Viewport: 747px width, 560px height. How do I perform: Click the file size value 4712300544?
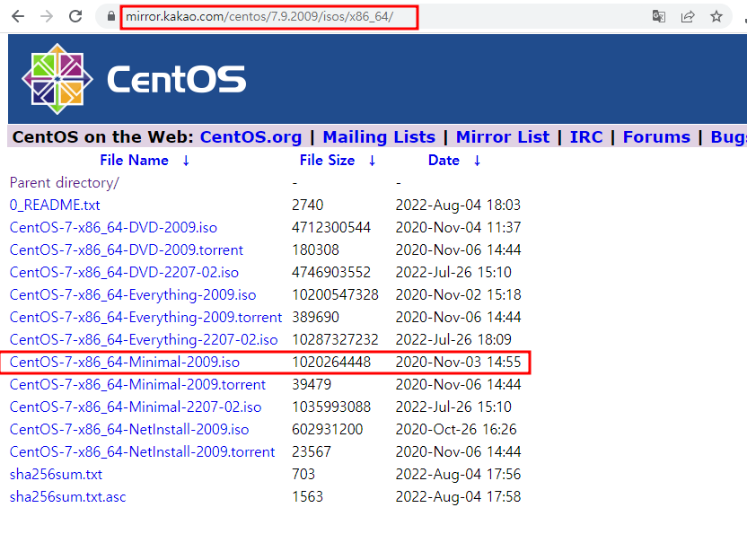pyautogui.click(x=331, y=228)
